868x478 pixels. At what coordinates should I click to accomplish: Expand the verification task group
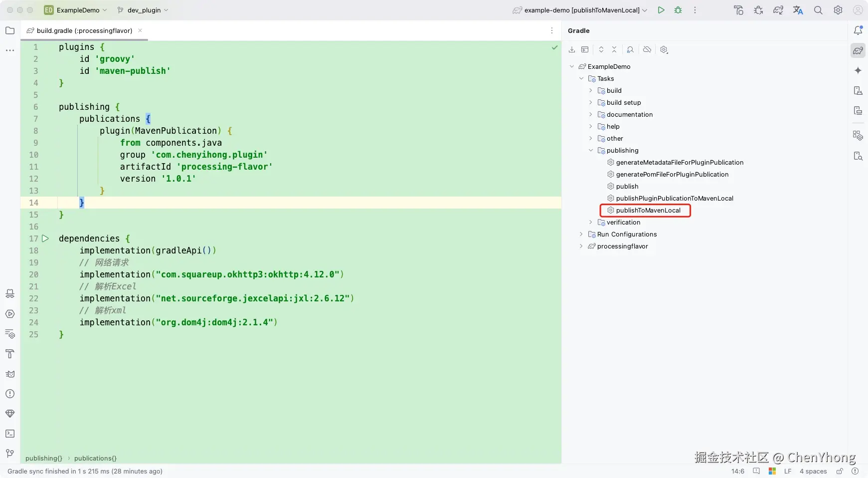591,222
